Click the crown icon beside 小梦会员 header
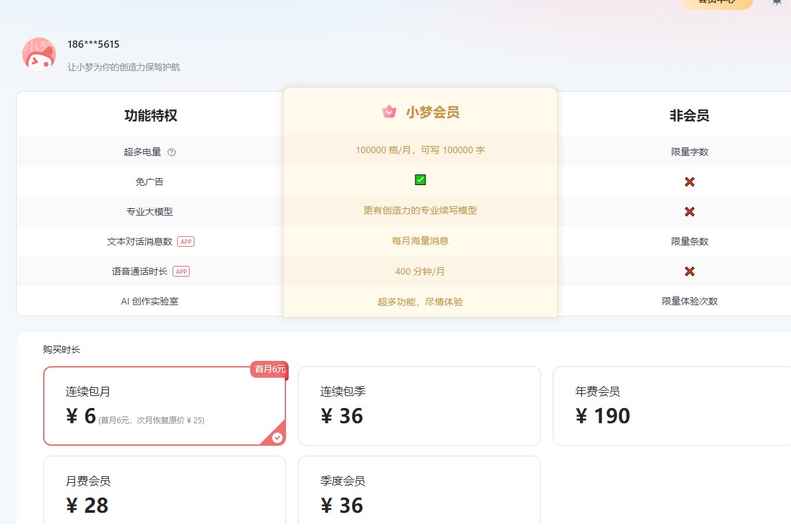Screen dimensions: 791x532 [x=389, y=112]
